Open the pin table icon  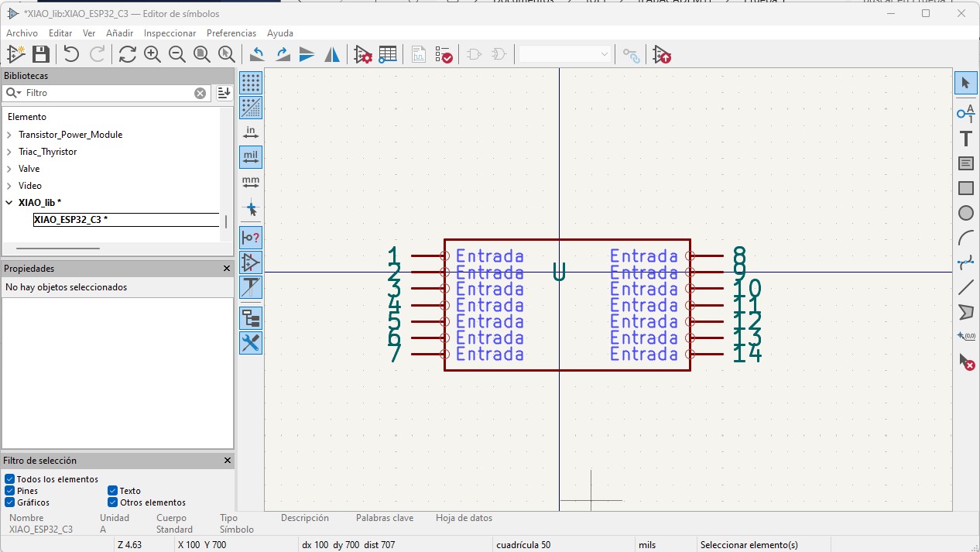388,54
